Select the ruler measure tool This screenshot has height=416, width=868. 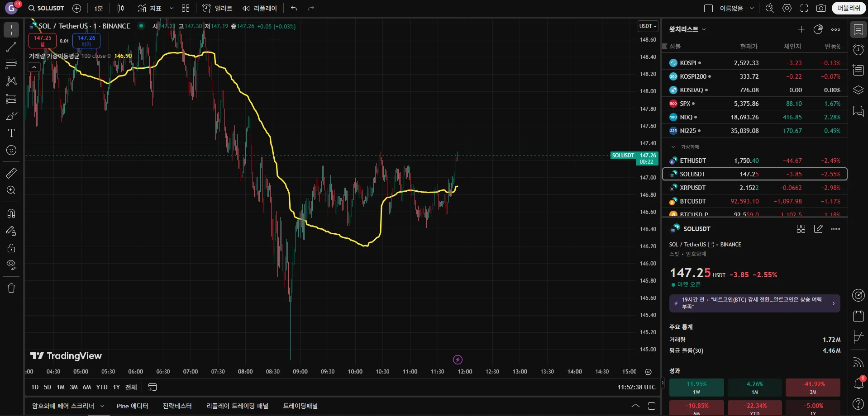(x=11, y=173)
